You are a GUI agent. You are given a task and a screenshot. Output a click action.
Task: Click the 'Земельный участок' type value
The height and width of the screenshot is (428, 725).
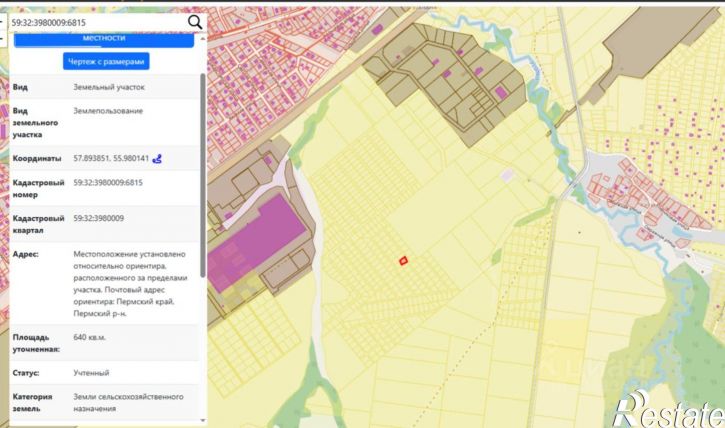(x=109, y=87)
